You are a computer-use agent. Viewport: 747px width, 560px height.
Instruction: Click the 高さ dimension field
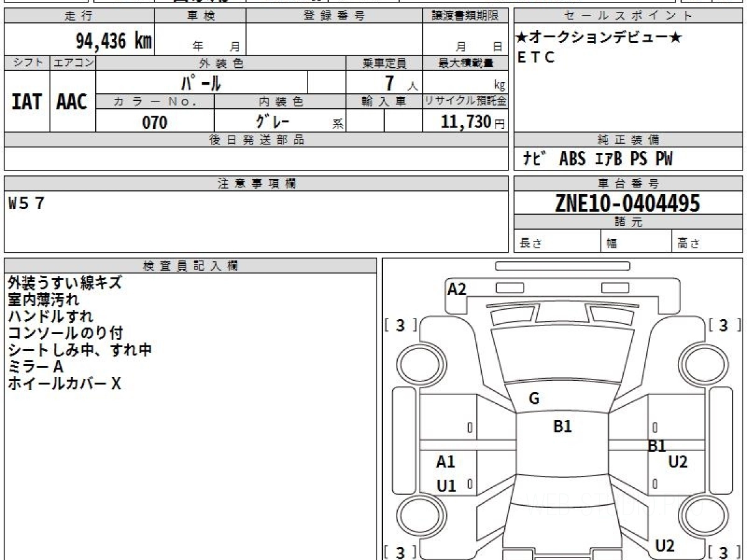[708, 242]
